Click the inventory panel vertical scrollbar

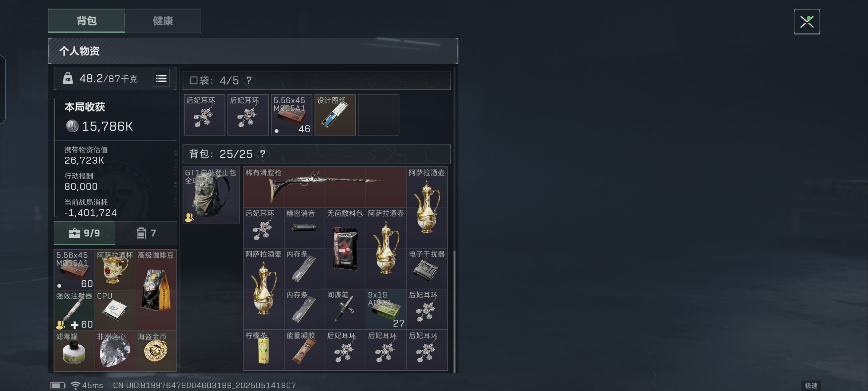coord(455,219)
